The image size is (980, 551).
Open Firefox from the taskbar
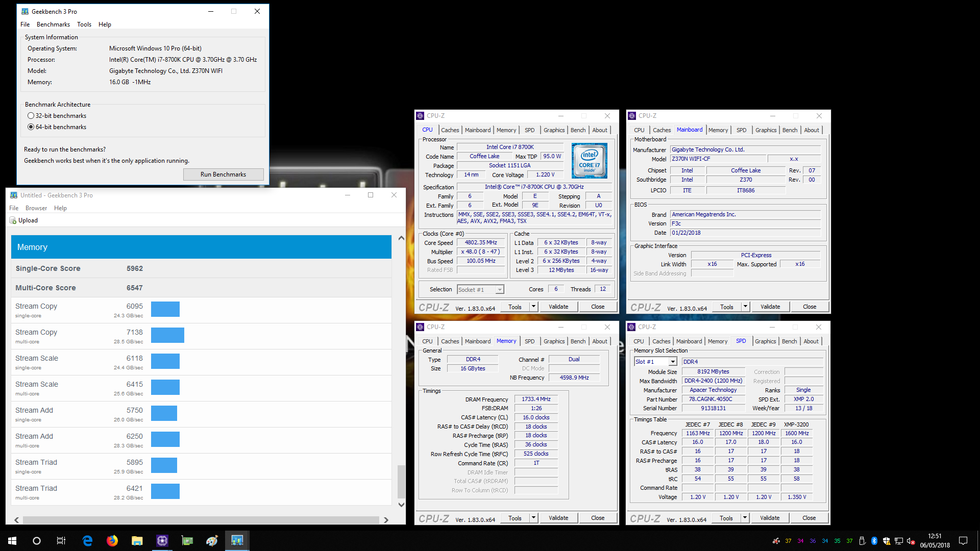[112, 541]
